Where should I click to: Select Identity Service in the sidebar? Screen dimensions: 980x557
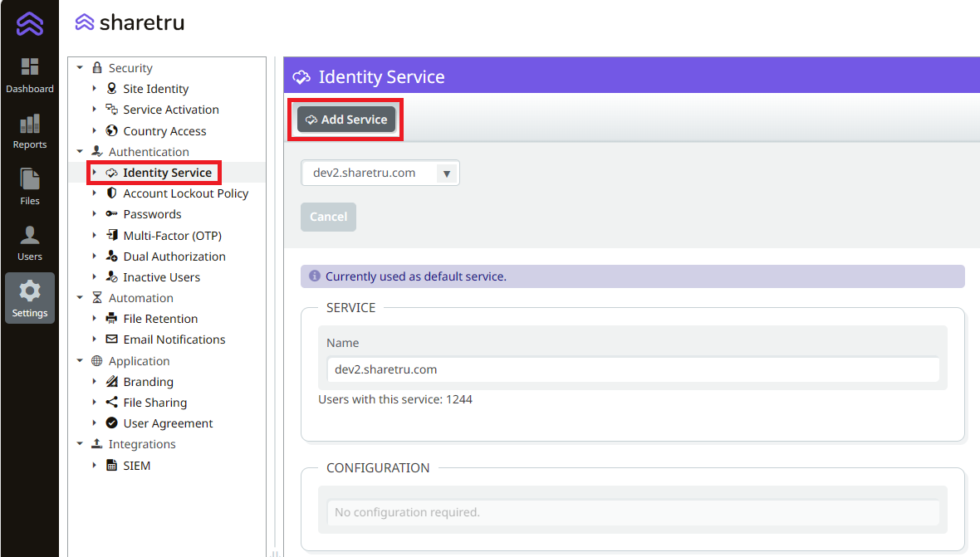click(164, 172)
